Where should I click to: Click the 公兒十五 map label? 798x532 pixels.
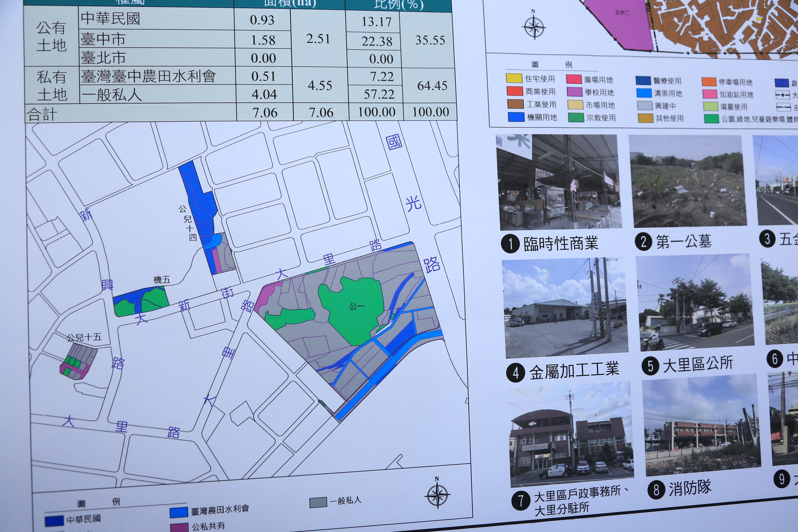click(84, 337)
